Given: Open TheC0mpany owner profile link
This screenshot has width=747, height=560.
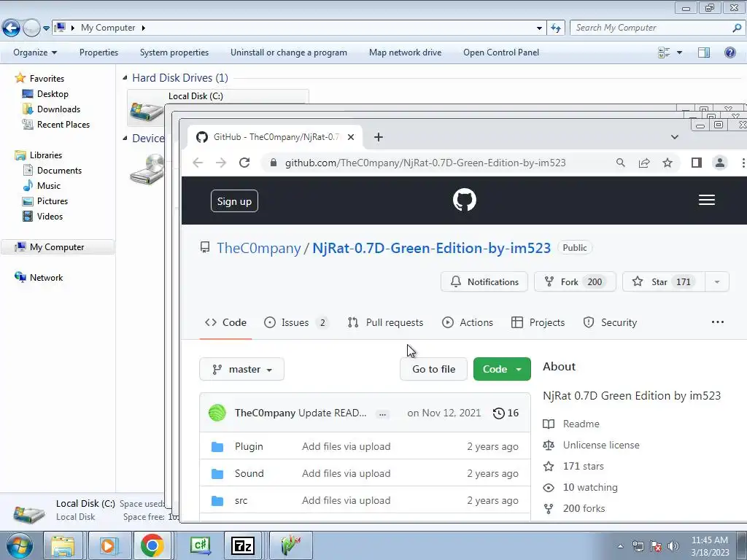Looking at the screenshot, I should [x=259, y=248].
